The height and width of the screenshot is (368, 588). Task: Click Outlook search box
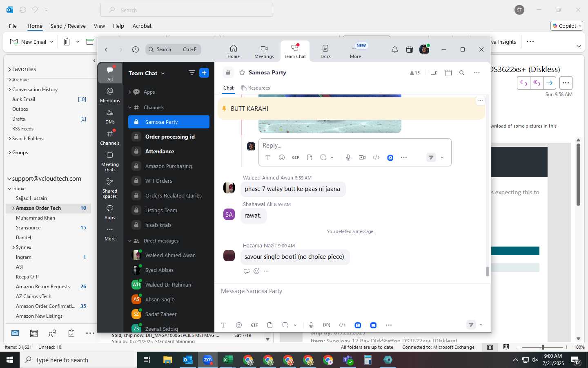tap(187, 10)
